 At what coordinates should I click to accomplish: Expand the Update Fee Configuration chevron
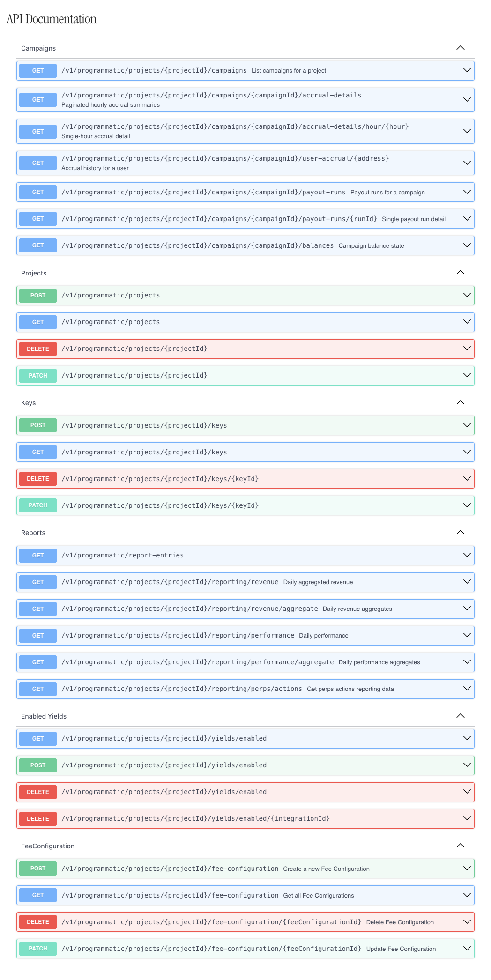pos(467,949)
